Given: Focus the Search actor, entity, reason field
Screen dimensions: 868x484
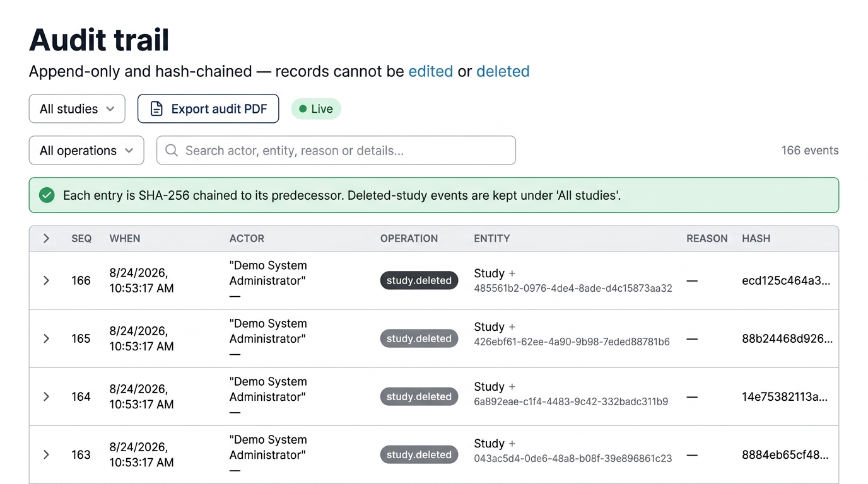Looking at the screenshot, I should coord(336,151).
